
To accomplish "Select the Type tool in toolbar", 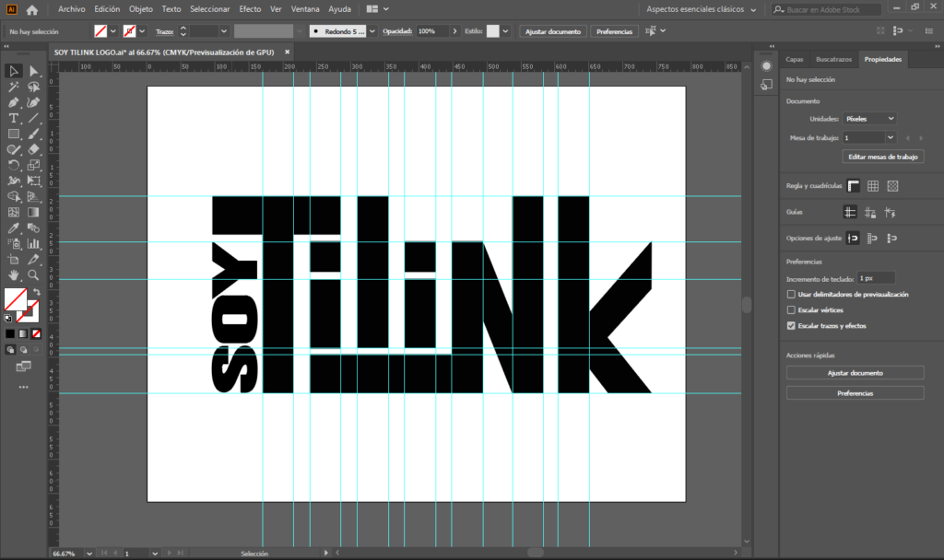I will point(14,118).
